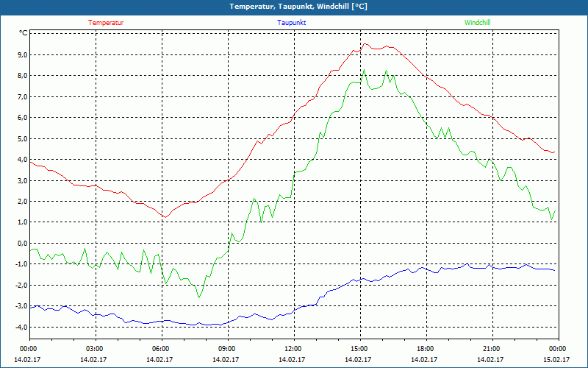The height and width of the screenshot is (368, 588).
Task: Click the 1,0 y-axis value
Action: click(23, 222)
